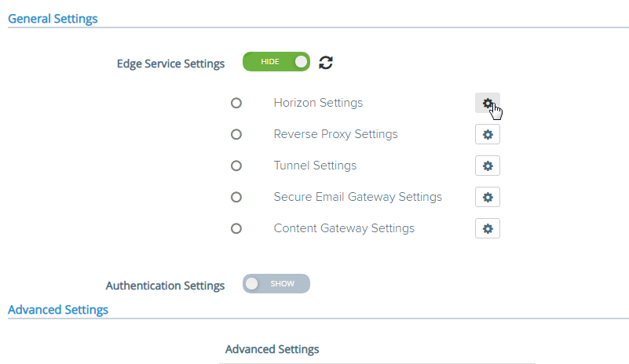The image size is (629, 364).
Task: Open Tunnel Settings gear icon
Action: tap(488, 166)
